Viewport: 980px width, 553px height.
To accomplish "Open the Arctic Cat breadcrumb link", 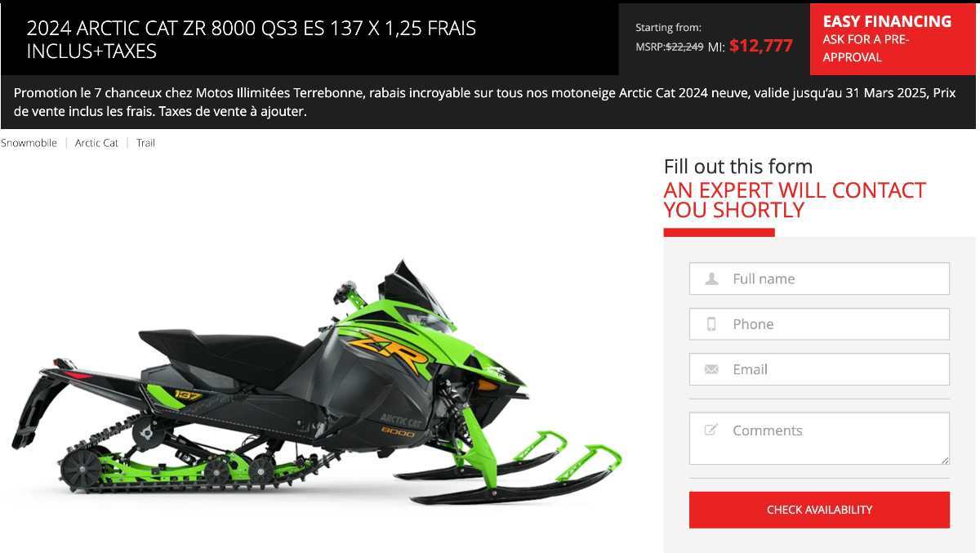I will coord(96,143).
